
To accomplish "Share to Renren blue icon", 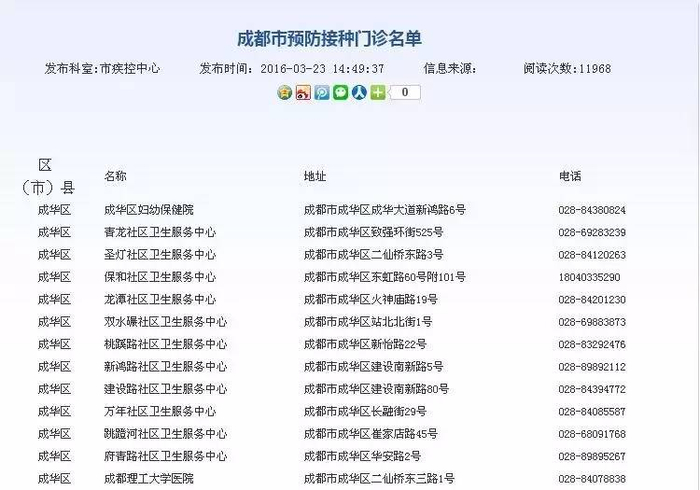I will pos(359,92).
